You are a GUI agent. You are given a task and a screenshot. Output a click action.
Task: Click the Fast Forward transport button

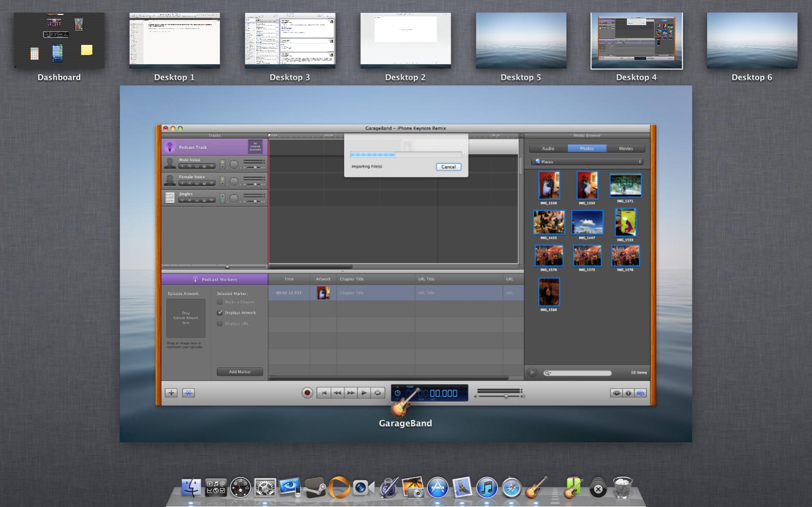(x=351, y=393)
